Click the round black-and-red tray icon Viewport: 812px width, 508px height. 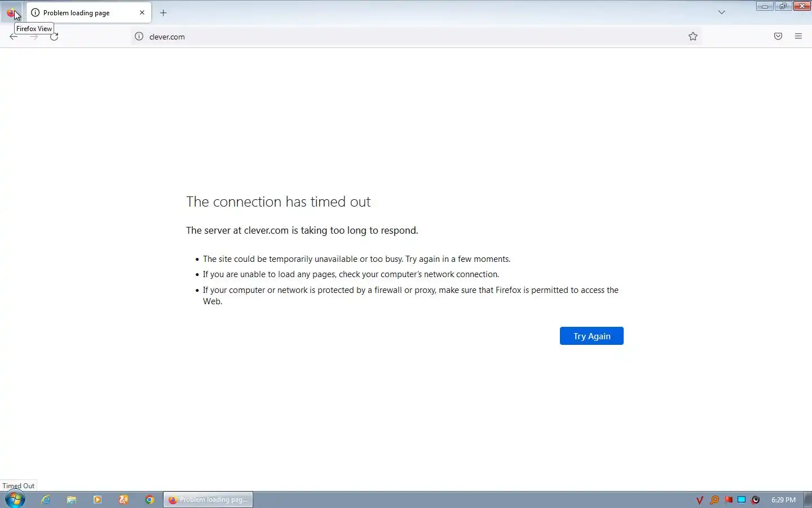click(756, 500)
